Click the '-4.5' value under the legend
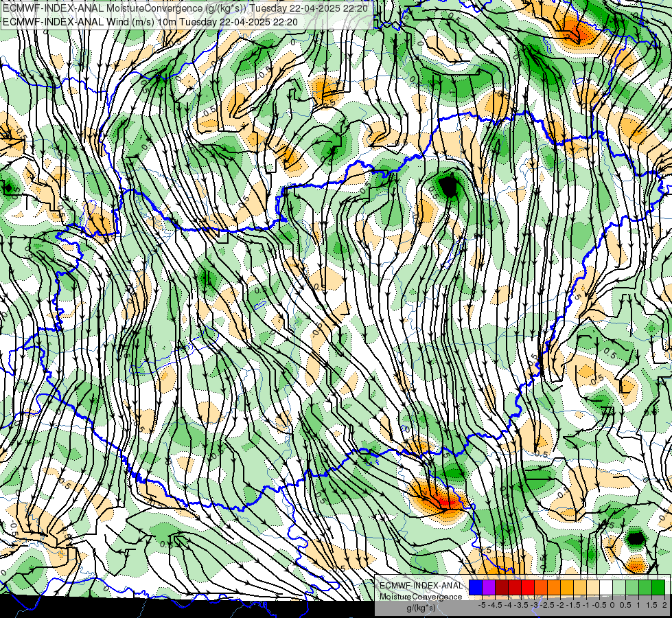This screenshot has width=672, height=618. coord(495,605)
